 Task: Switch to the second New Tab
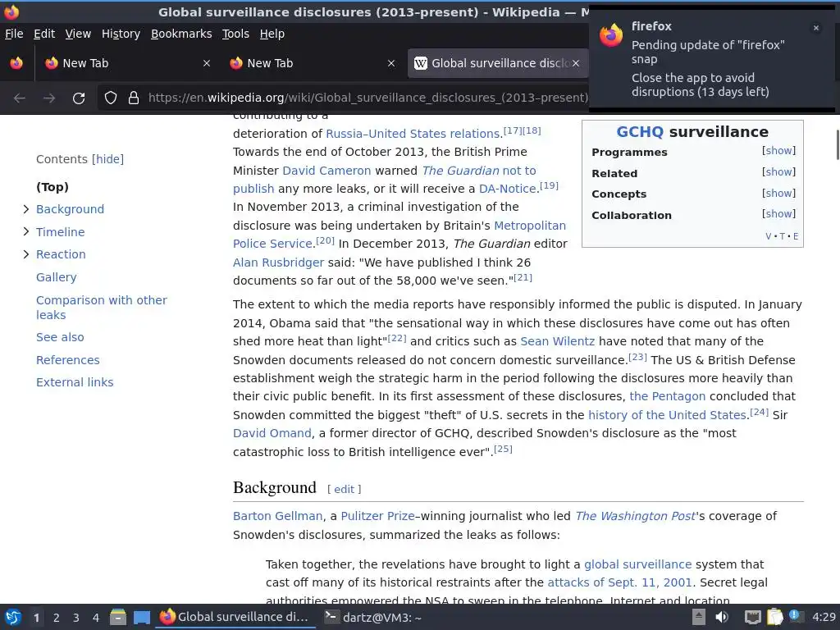click(x=313, y=63)
